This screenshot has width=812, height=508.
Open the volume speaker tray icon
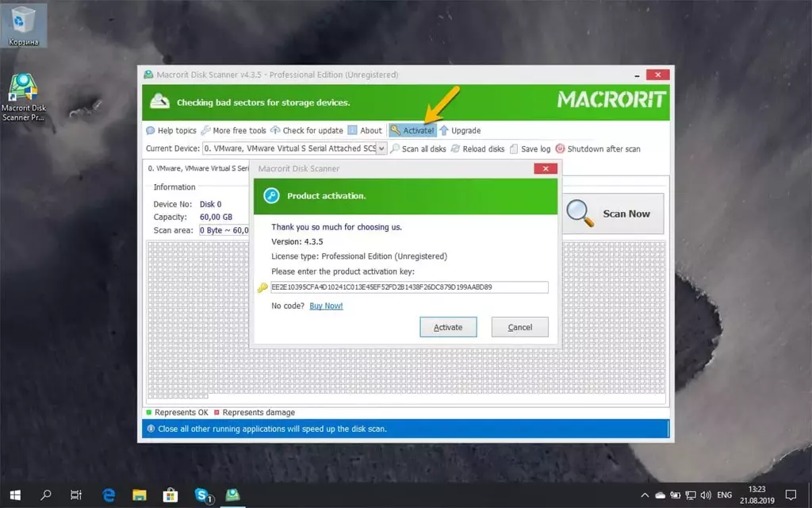point(705,495)
